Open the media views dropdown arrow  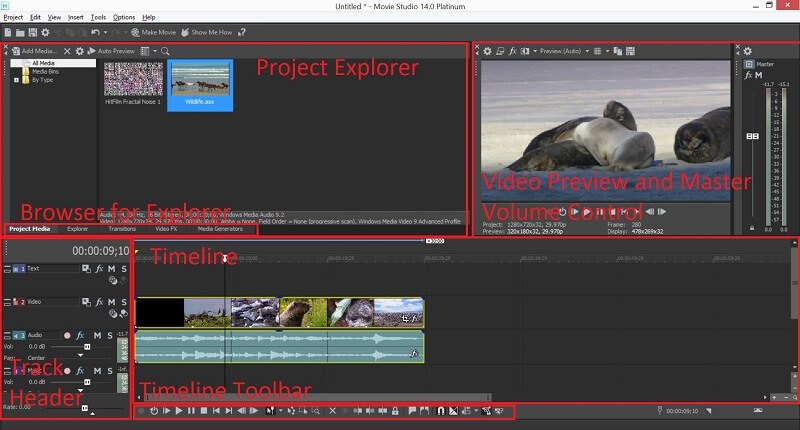pyautogui.click(x=155, y=51)
